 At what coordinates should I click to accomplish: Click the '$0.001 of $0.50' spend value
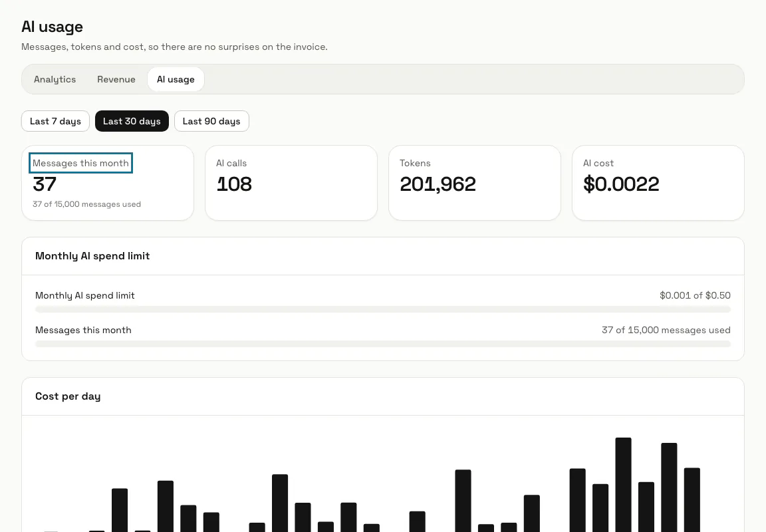coord(695,295)
